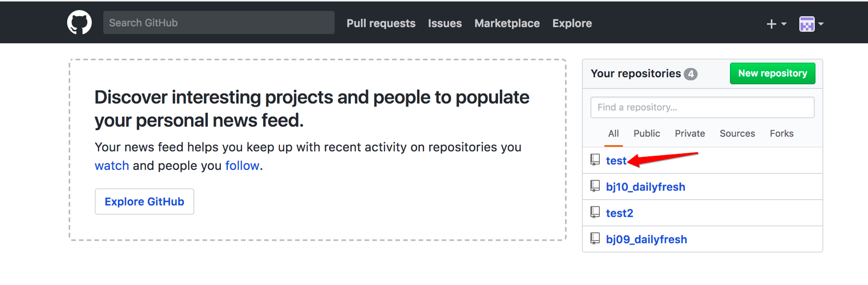Click the Explore GitHub button
The width and height of the screenshot is (868, 285).
tap(144, 202)
